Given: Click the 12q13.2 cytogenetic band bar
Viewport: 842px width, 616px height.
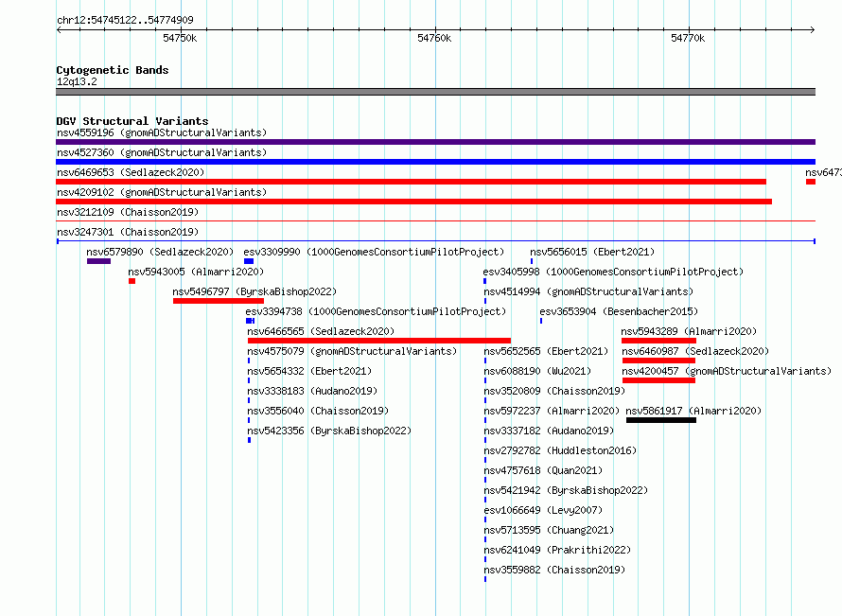Looking at the screenshot, I should (435, 92).
